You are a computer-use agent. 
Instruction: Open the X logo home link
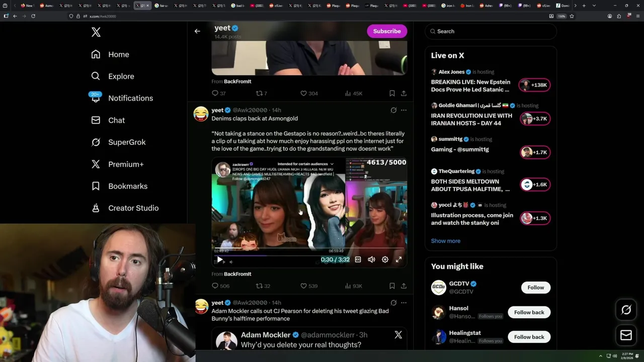(x=96, y=32)
